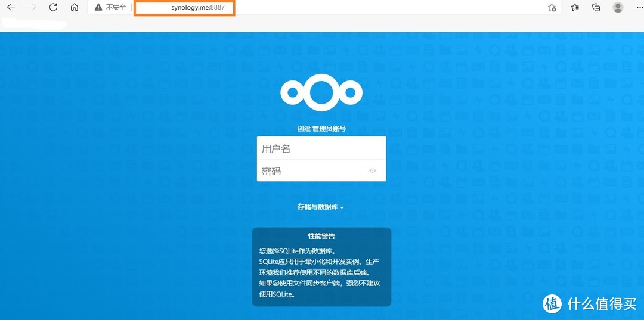Reload the page with the refresh icon
Screen dimensions: 644x320
point(53,7)
